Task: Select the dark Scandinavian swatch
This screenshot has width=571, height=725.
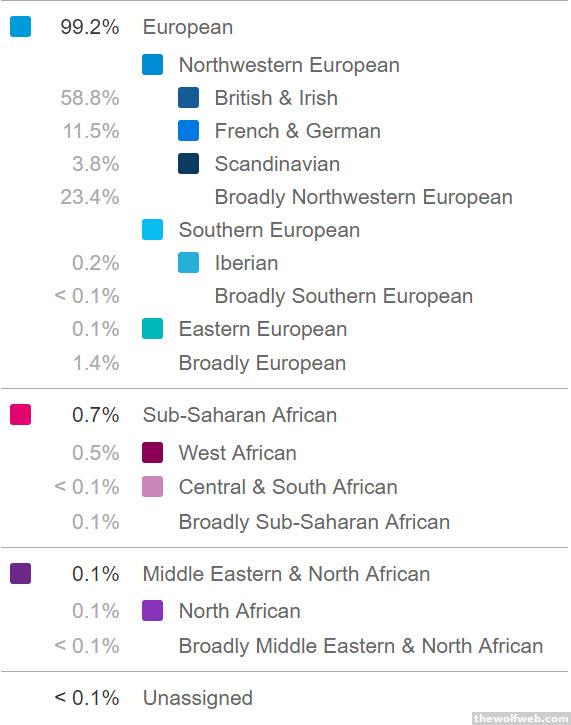Action: [188, 164]
